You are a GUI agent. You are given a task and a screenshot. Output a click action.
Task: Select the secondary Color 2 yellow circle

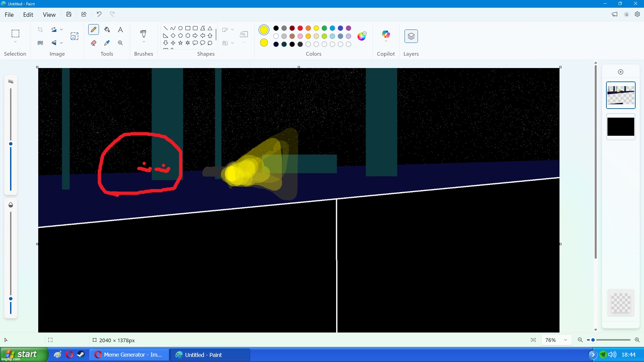264,43
